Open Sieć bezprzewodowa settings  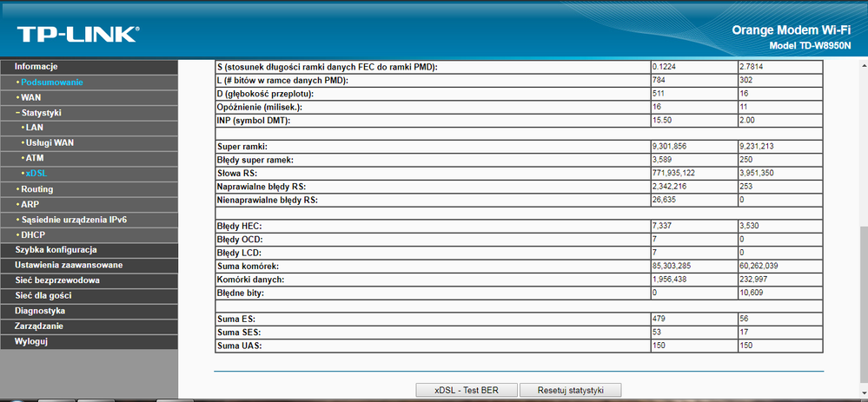click(89, 280)
